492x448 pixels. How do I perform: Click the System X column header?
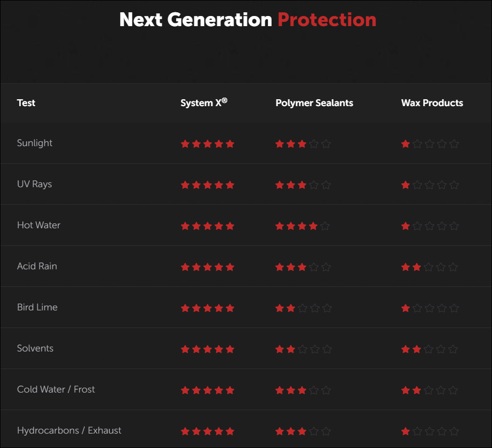[204, 103]
